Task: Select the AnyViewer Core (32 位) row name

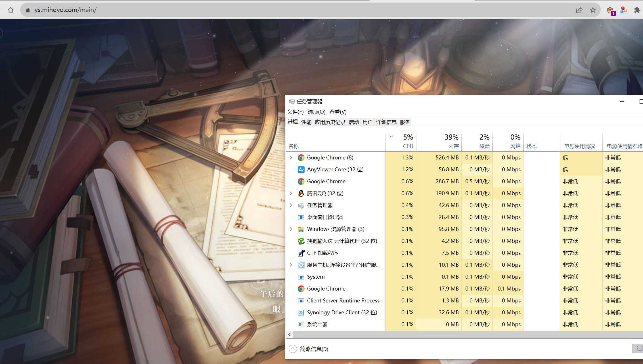Action: click(x=335, y=170)
